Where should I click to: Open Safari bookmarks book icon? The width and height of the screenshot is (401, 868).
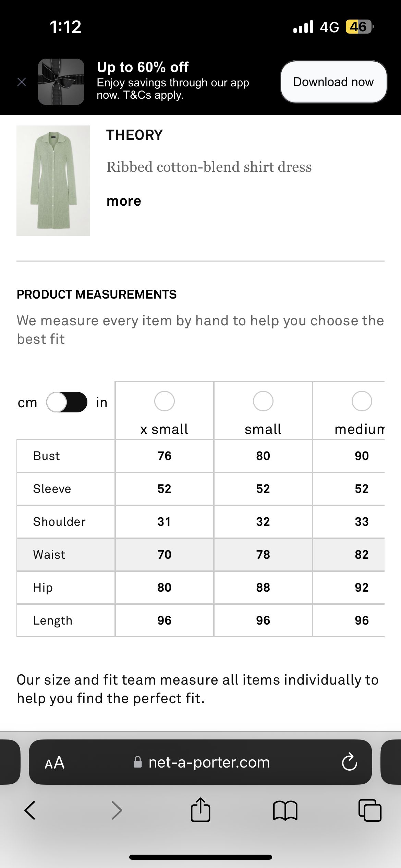(x=285, y=810)
